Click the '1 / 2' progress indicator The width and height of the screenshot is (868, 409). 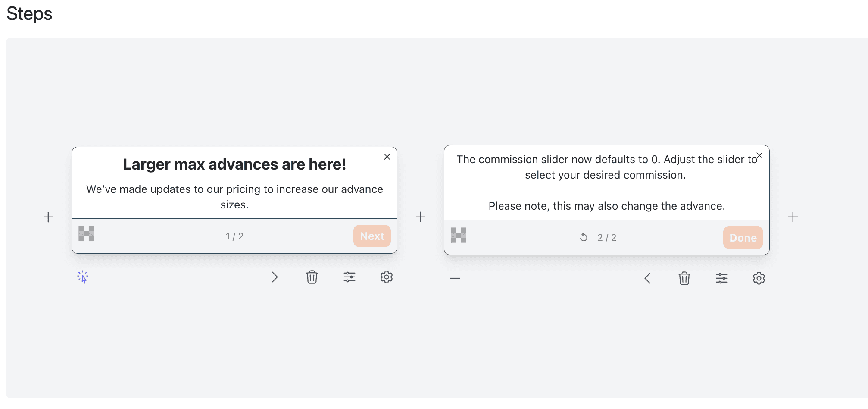(234, 236)
